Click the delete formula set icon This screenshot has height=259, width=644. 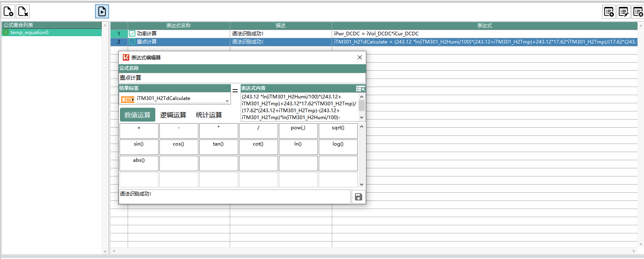(x=23, y=11)
